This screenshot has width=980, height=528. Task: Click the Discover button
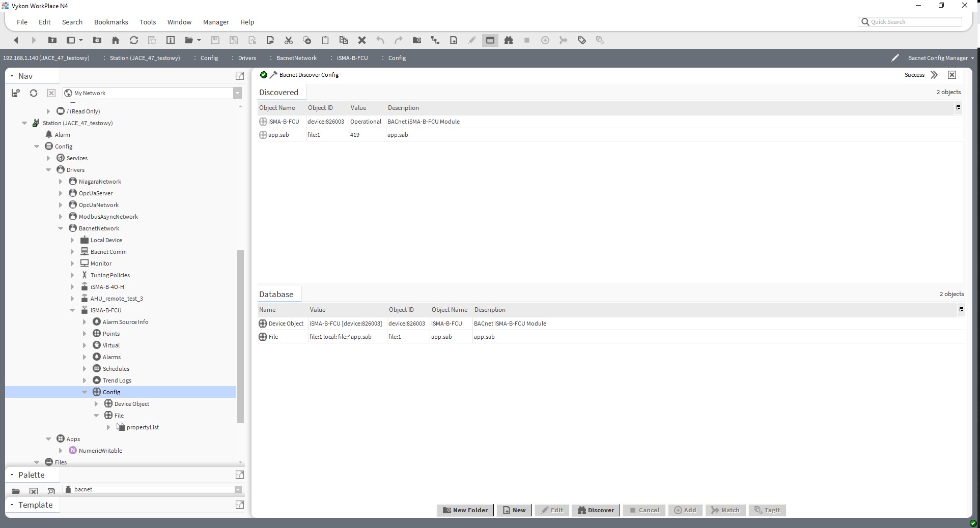pos(596,510)
